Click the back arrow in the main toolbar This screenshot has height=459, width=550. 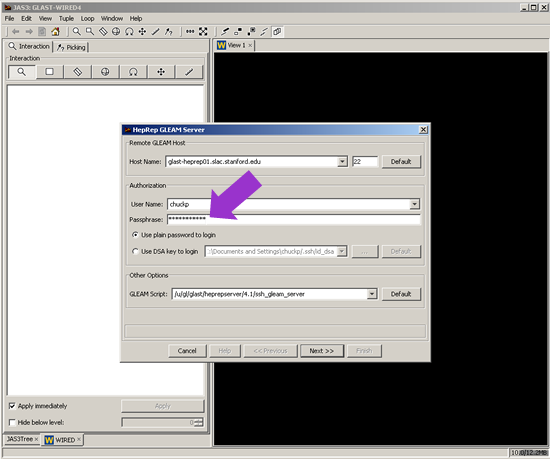point(15,32)
